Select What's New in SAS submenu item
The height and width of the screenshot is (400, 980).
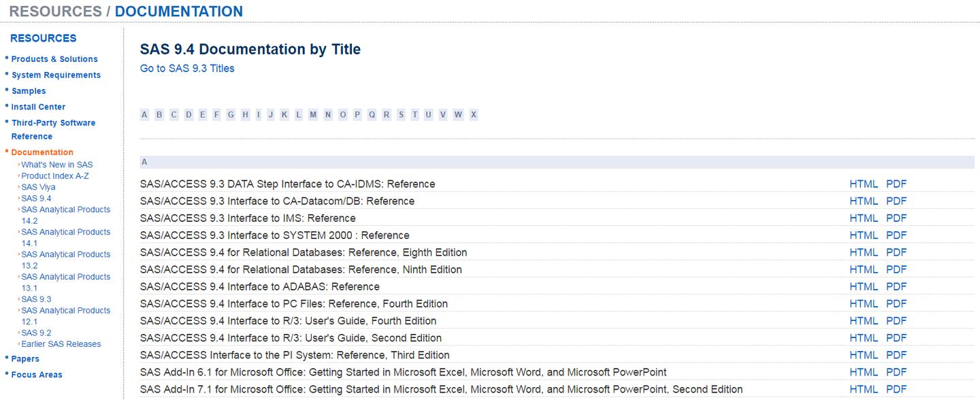click(56, 165)
